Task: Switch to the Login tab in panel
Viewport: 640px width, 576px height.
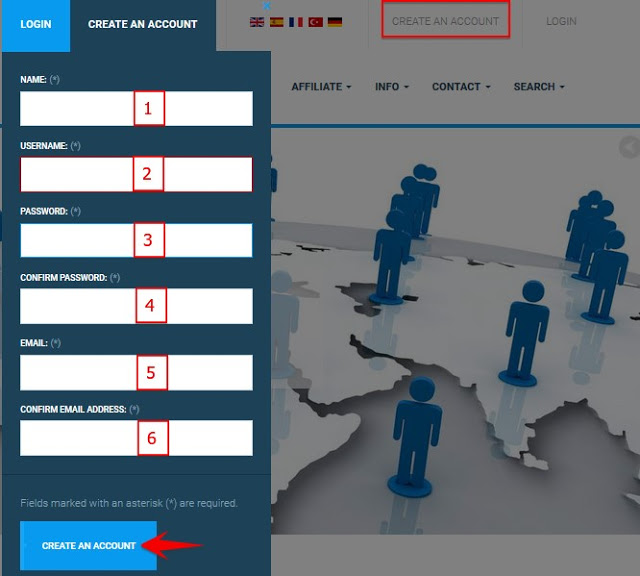Action: [x=36, y=24]
